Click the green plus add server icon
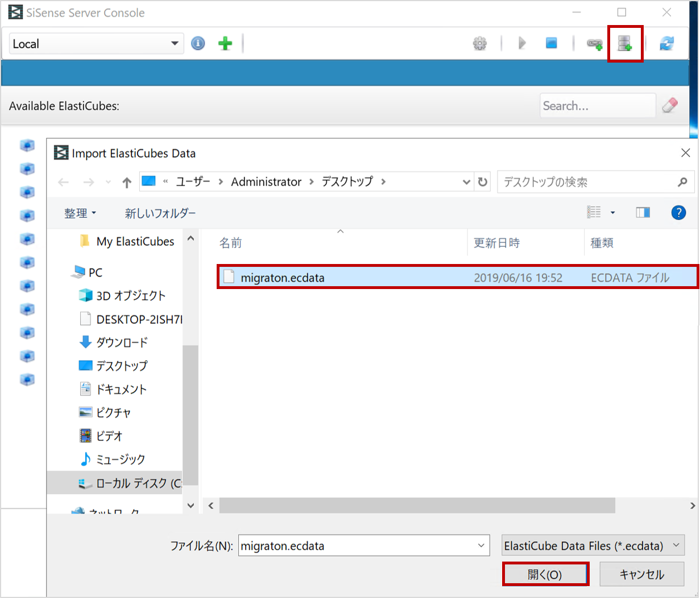 pos(225,43)
